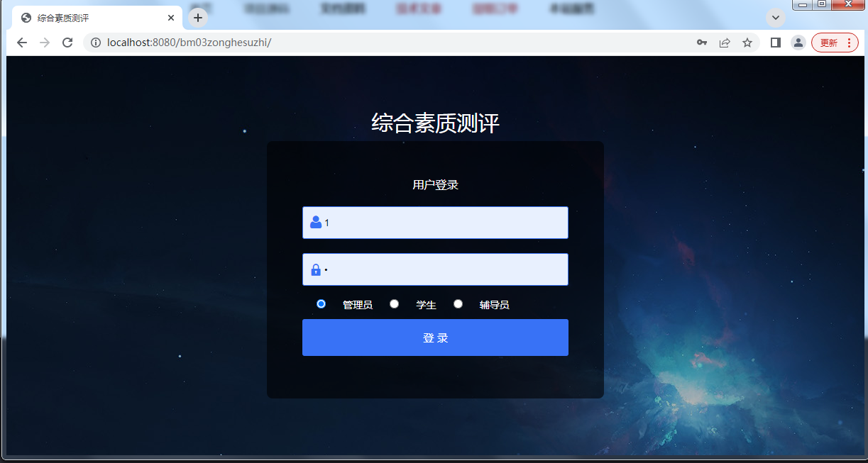This screenshot has width=868, height=463.
Task: Reload the page with the refresh icon
Action: click(x=67, y=43)
